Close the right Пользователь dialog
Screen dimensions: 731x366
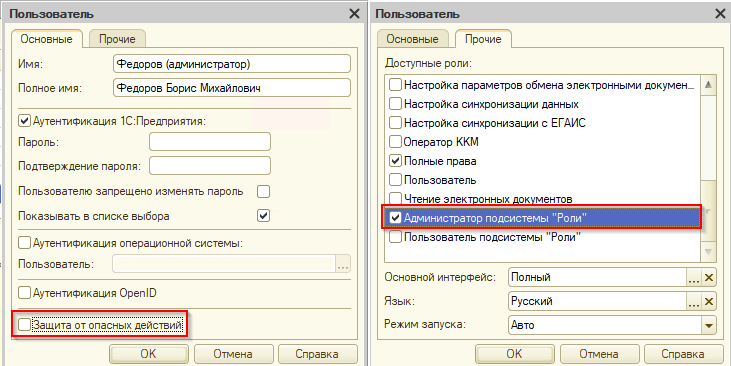coord(720,14)
